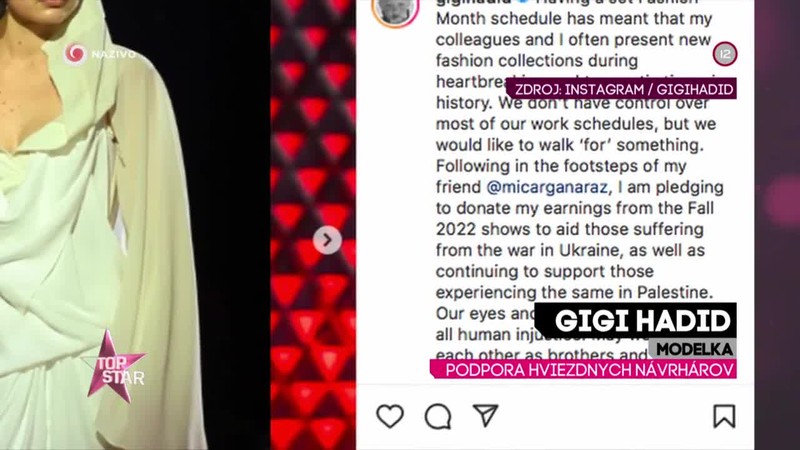Share the post with the paper plane icon
800x450 pixels.
pyautogui.click(x=485, y=415)
